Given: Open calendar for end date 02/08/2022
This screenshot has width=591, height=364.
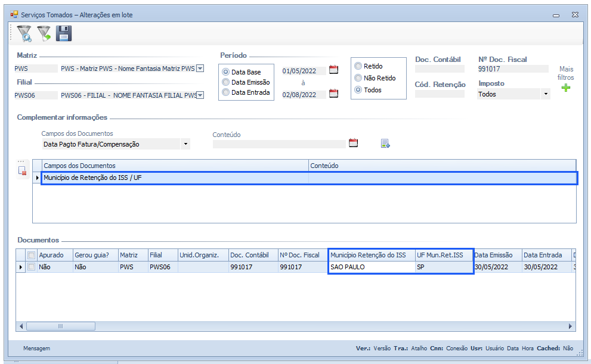Looking at the screenshot, I should coord(333,93).
